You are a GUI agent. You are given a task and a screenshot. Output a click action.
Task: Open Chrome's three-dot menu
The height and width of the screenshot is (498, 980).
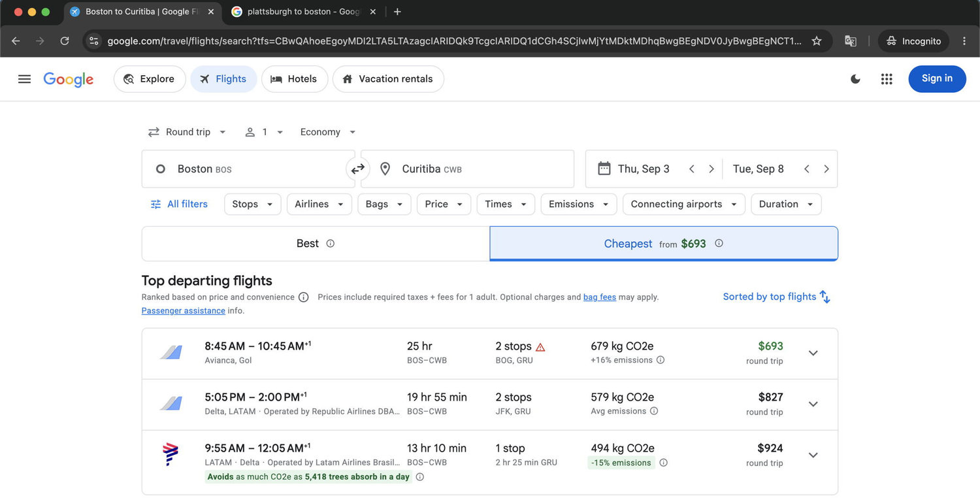(x=964, y=41)
